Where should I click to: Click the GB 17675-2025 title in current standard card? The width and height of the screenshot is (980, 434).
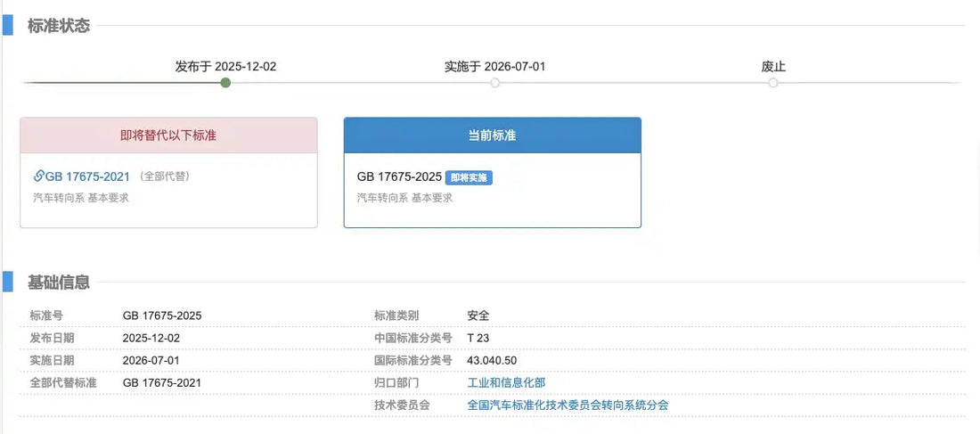(x=399, y=177)
